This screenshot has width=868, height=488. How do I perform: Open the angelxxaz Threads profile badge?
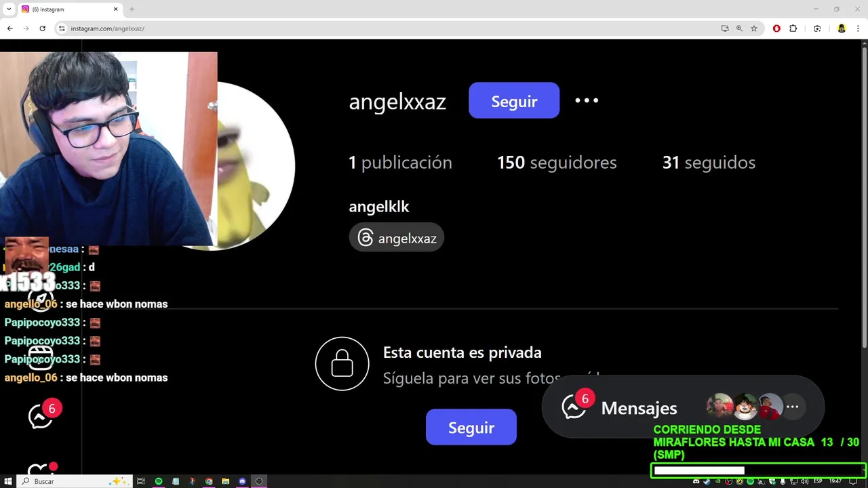397,238
